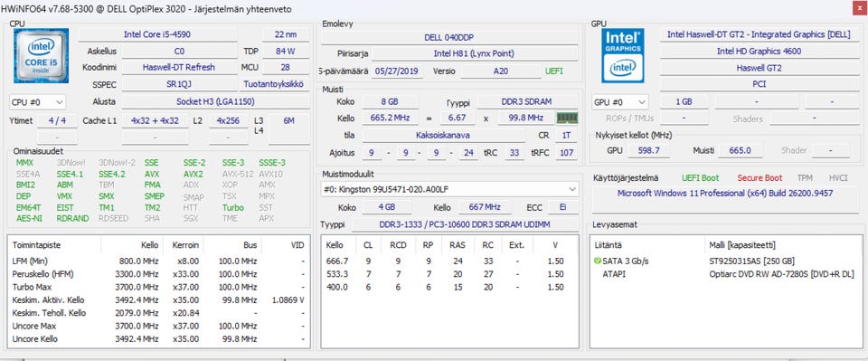Click the PCI bus field
Viewport: 868px width, 361px height.
(759, 84)
